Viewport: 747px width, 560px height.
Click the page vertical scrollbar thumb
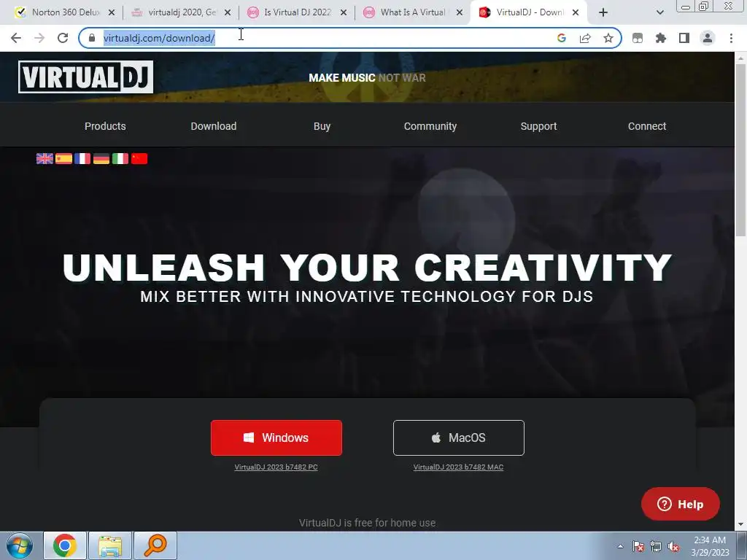pyautogui.click(x=741, y=150)
